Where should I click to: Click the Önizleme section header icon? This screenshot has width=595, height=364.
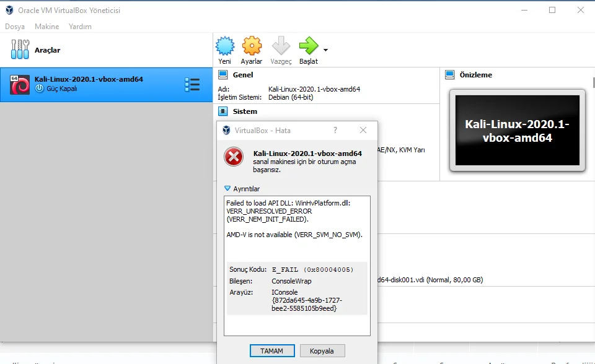[x=450, y=75]
